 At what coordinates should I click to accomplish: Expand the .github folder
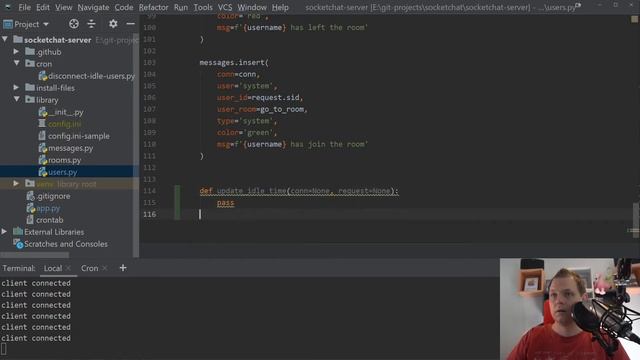[16, 51]
